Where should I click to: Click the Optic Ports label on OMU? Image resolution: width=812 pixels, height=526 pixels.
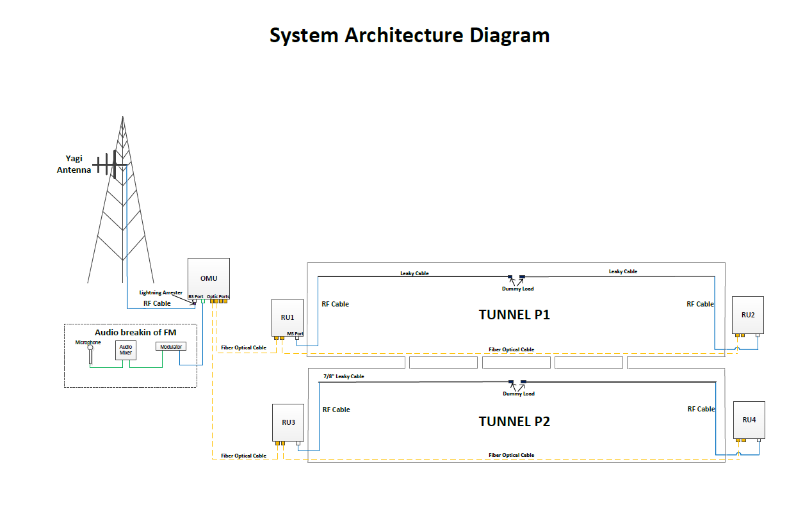pos(218,297)
